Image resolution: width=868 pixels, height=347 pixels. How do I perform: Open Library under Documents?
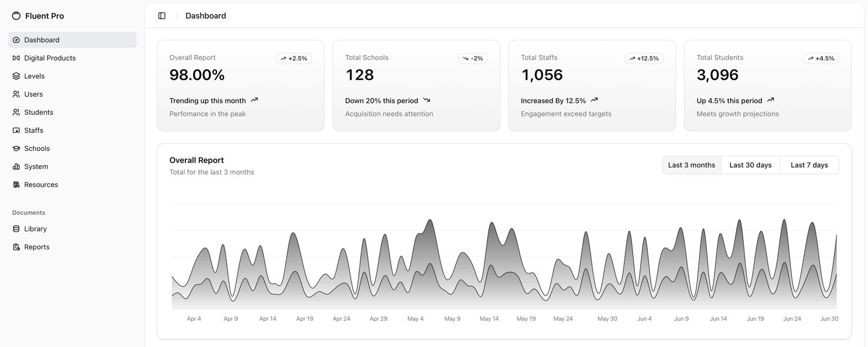tap(72, 229)
